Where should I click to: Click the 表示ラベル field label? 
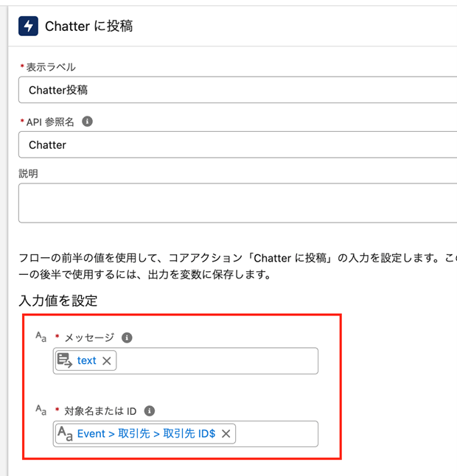point(50,67)
